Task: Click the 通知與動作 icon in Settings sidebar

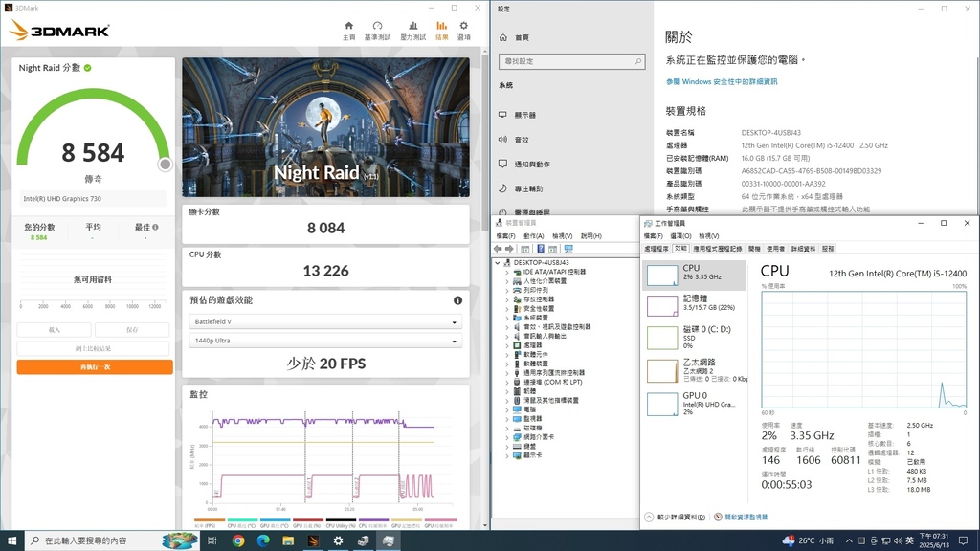Action: click(502, 164)
